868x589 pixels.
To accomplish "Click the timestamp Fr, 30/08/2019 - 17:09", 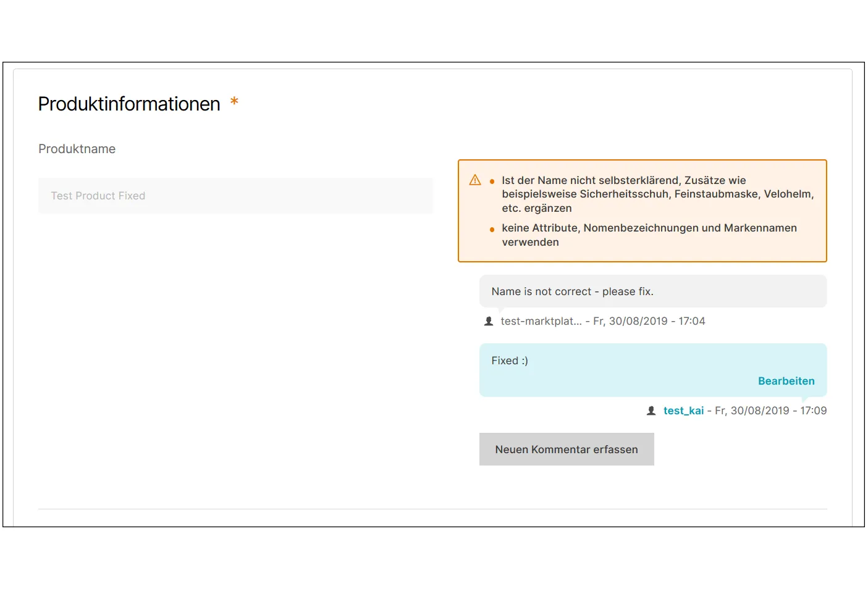I will click(x=770, y=411).
